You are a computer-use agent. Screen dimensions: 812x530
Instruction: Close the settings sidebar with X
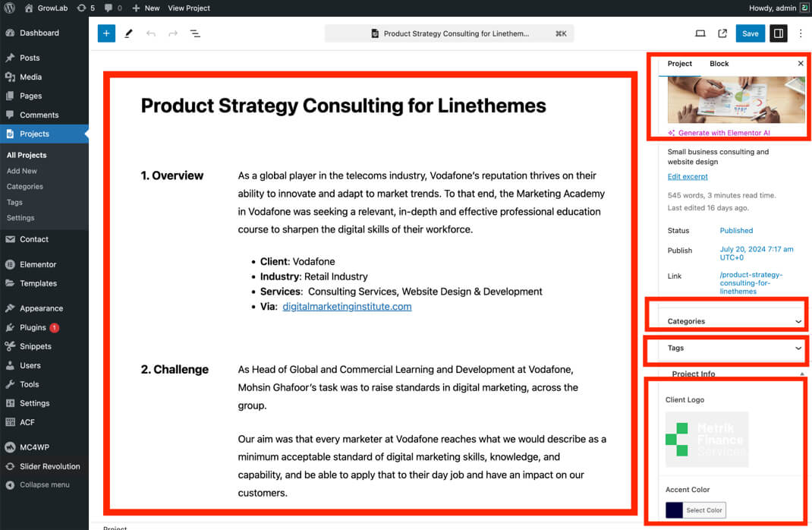pyautogui.click(x=800, y=64)
